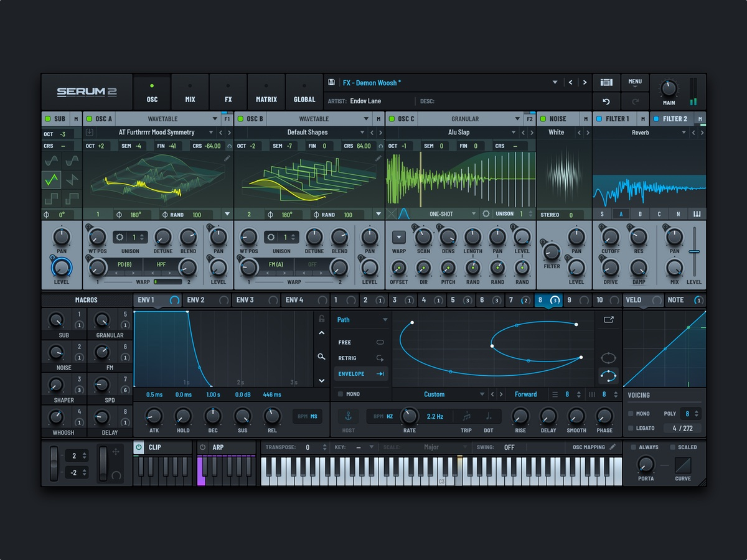
Task: Click the magnifier zoom icon beside ENV 1
Action: 321,357
